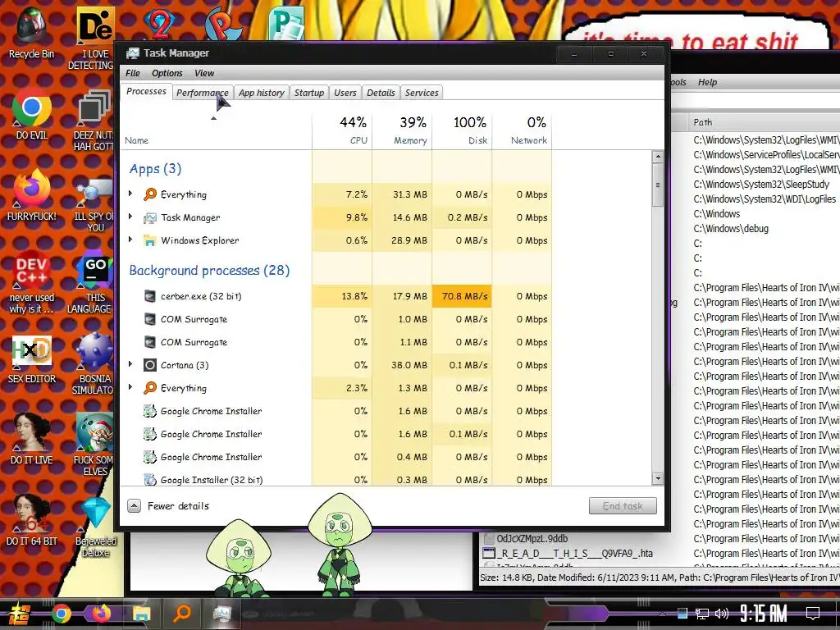The width and height of the screenshot is (840, 630).
Task: Sort processes by Network column header
Action: pos(523,130)
